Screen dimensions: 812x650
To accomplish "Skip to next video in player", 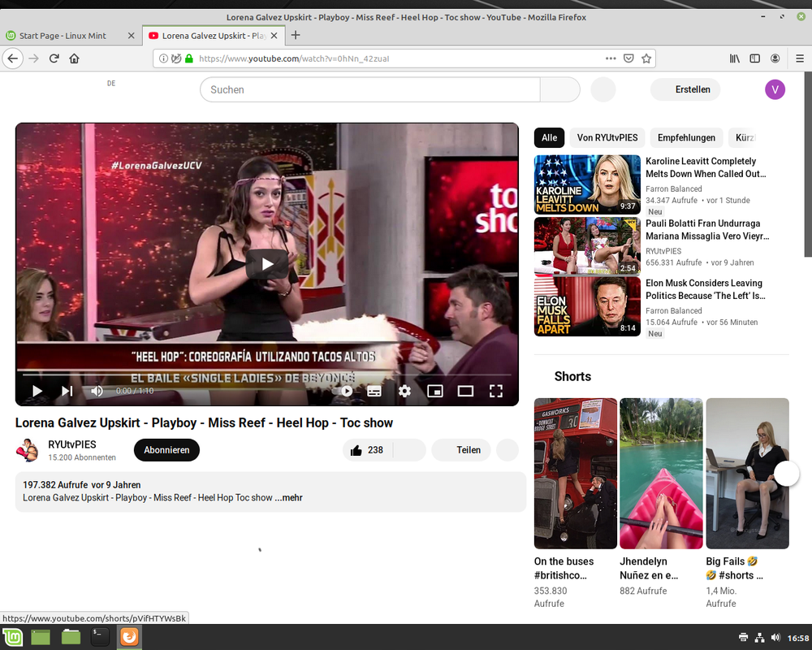I will tap(67, 391).
